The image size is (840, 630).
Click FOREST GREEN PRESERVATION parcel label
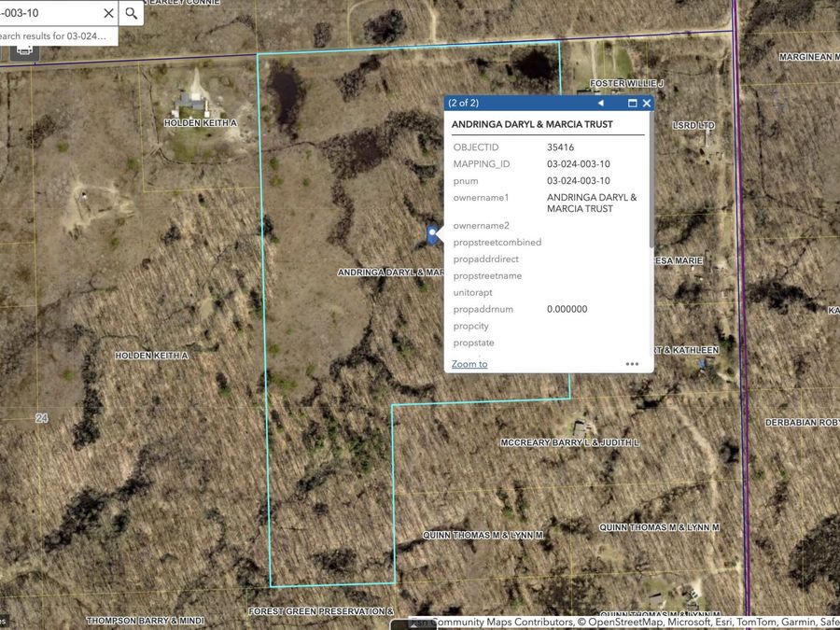[320, 611]
